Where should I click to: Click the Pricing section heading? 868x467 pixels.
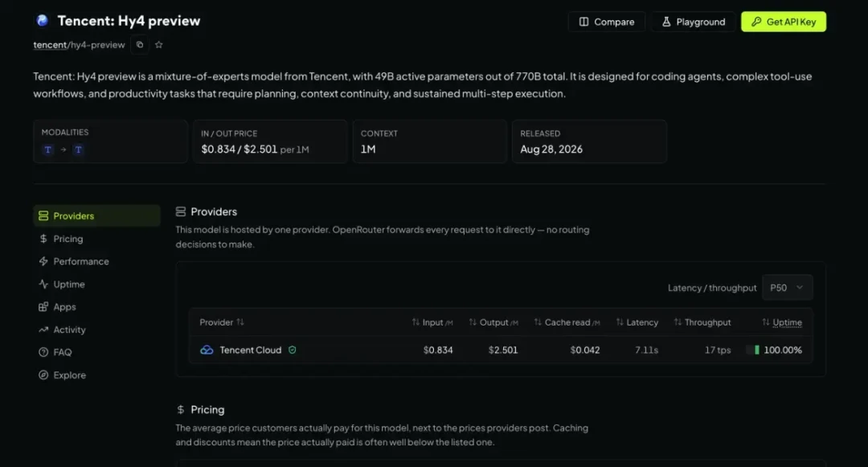tap(207, 409)
